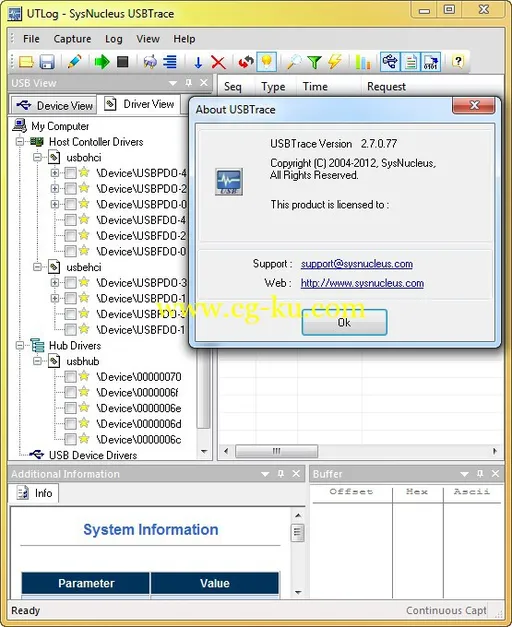Click the Save floppy disk icon
Viewport: 512px width, 627px height.
pyautogui.click(x=47, y=62)
